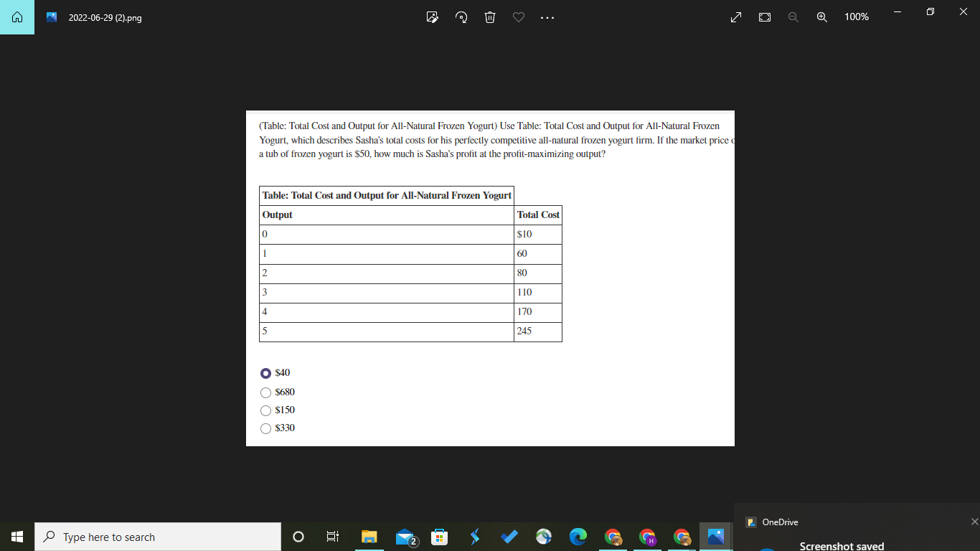The image size is (980, 551).
Task: Click the Output column header
Action: [x=387, y=215]
